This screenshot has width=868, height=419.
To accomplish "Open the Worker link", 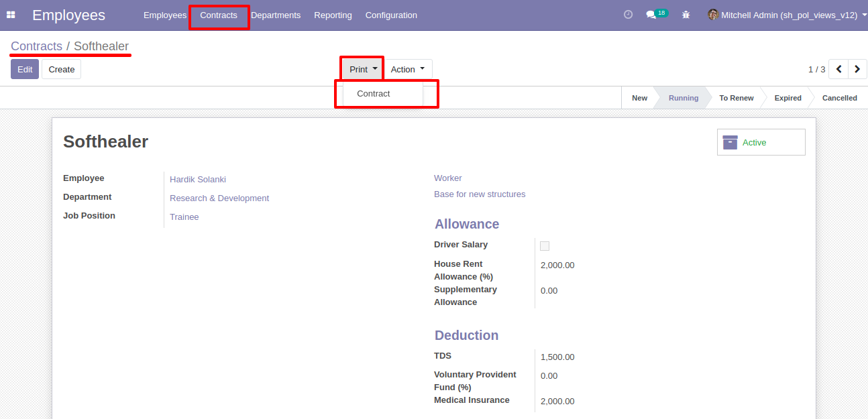I will pyautogui.click(x=448, y=178).
